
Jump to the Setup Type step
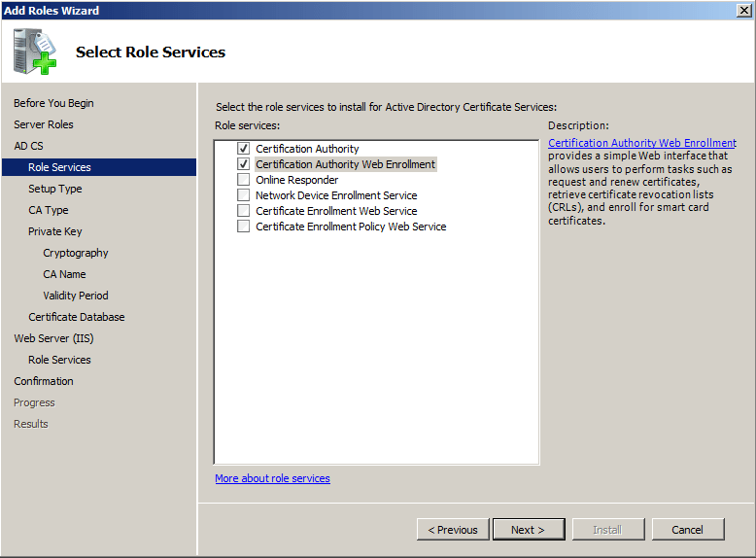pos(55,189)
